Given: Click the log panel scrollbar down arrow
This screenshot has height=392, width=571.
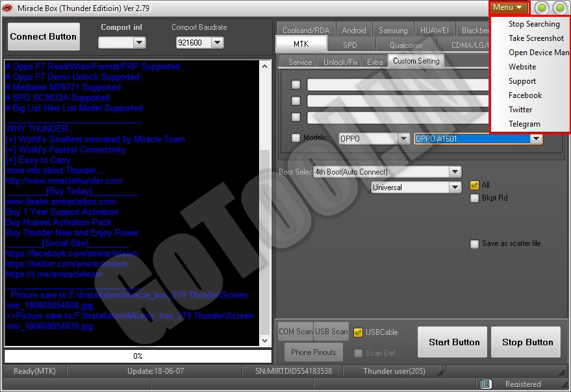Looking at the screenshot, I should (264, 341).
